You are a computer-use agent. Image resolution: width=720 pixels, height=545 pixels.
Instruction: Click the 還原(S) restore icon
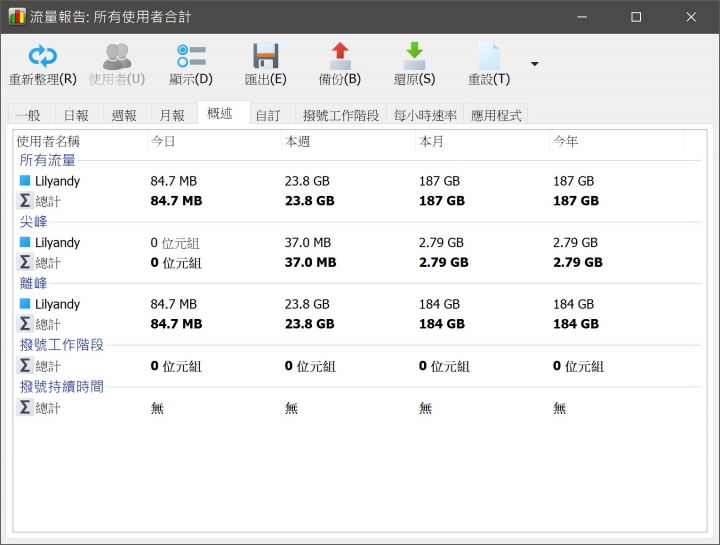[414, 56]
